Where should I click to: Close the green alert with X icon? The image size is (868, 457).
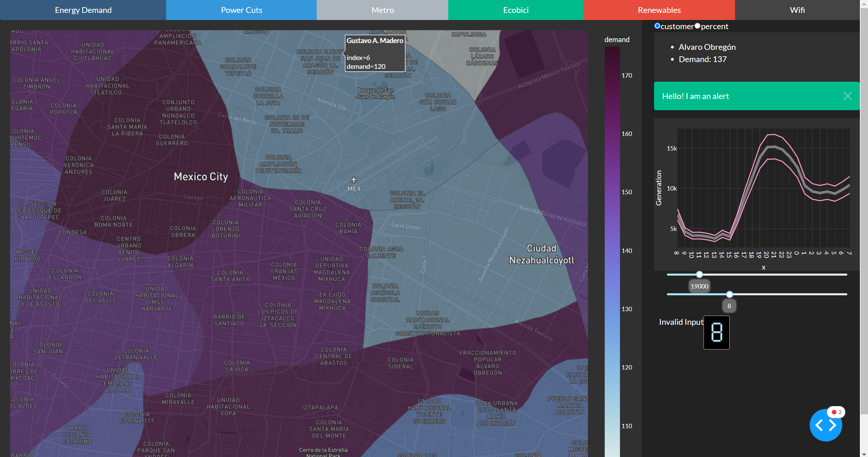[847, 96]
